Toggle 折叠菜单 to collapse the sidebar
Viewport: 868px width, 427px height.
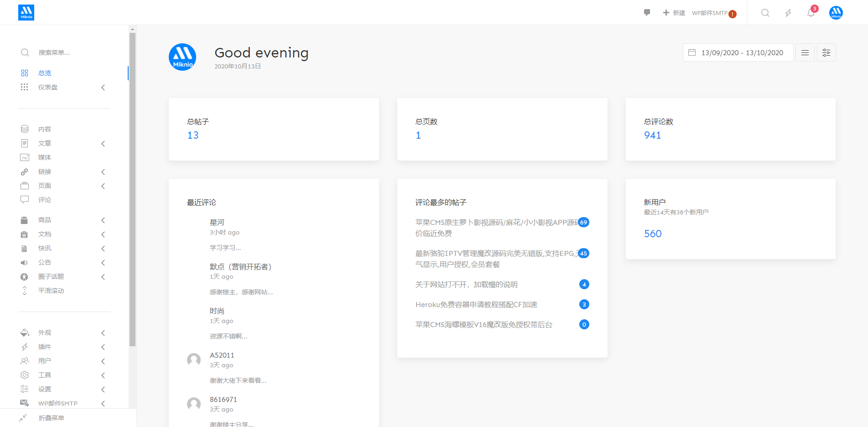(51, 418)
